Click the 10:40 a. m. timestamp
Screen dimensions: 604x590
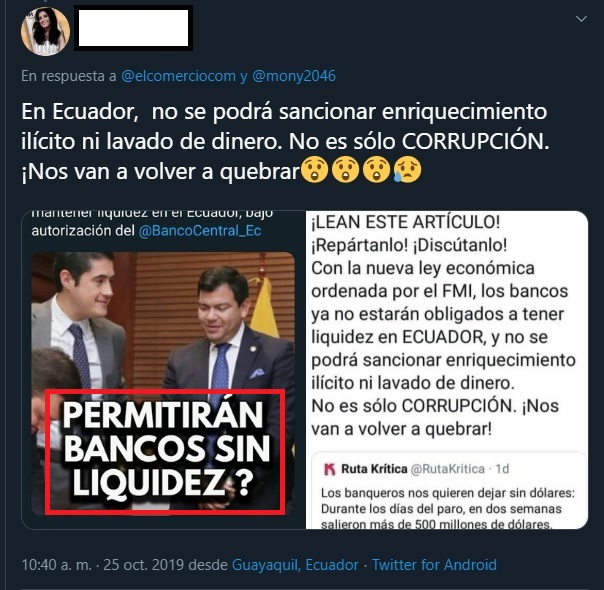pos(57,565)
